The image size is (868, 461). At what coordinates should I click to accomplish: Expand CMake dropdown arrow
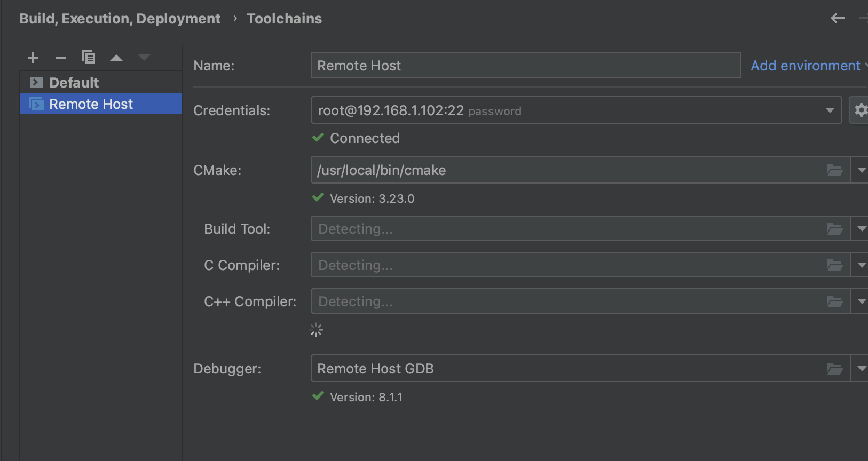point(861,170)
